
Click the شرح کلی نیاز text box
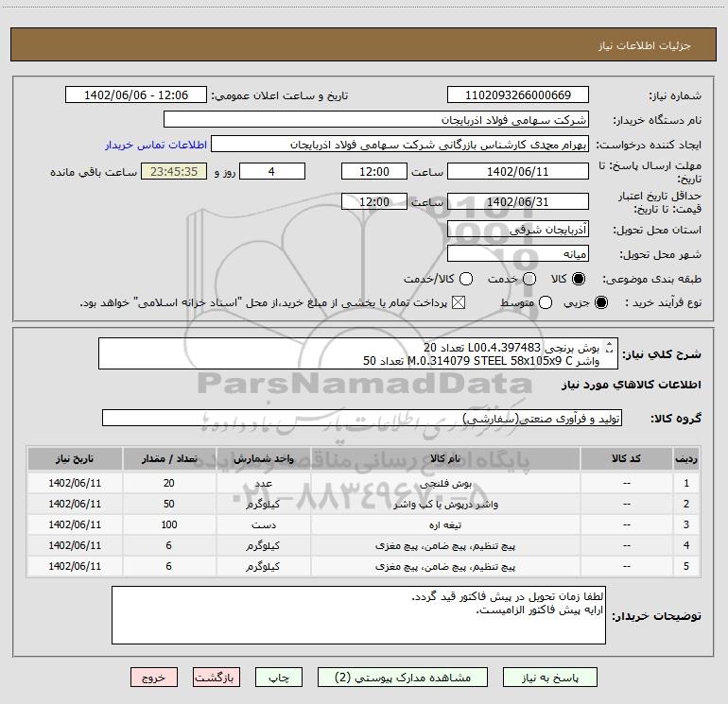(x=358, y=353)
